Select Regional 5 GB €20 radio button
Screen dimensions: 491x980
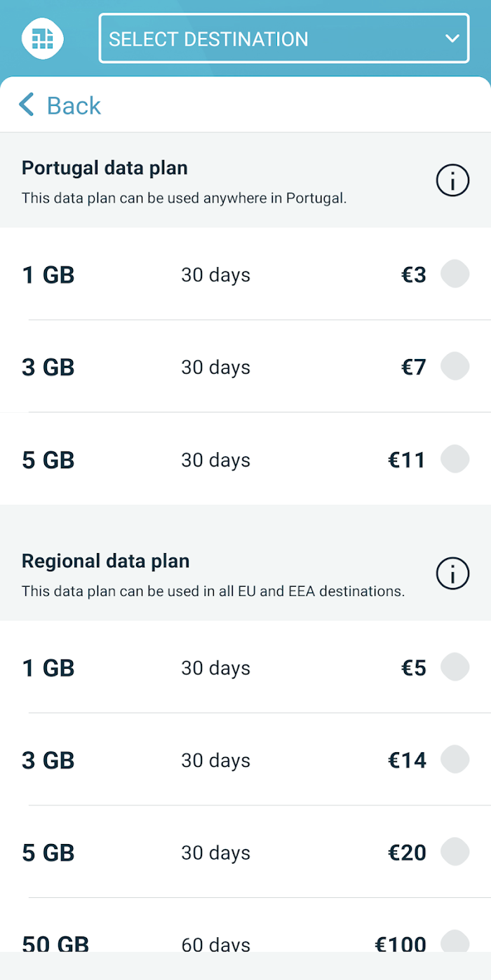(x=455, y=852)
